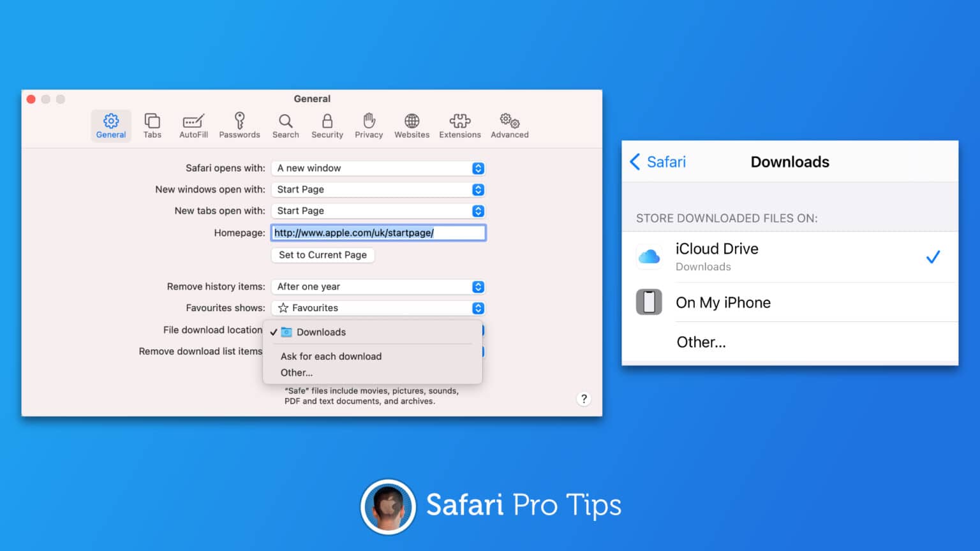Click the 'STORE DOWNLOADED FILES ON:' header
The width and height of the screenshot is (980, 551).
pos(727,218)
